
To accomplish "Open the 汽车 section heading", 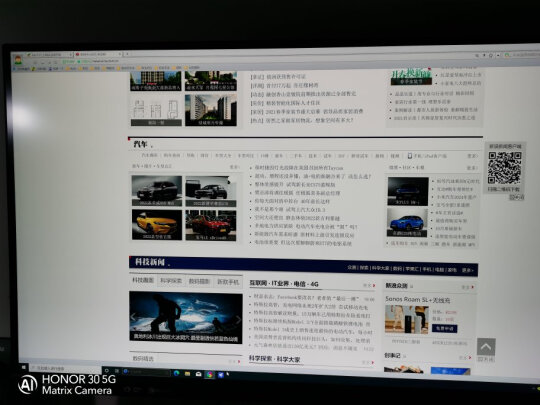I will tap(141, 144).
